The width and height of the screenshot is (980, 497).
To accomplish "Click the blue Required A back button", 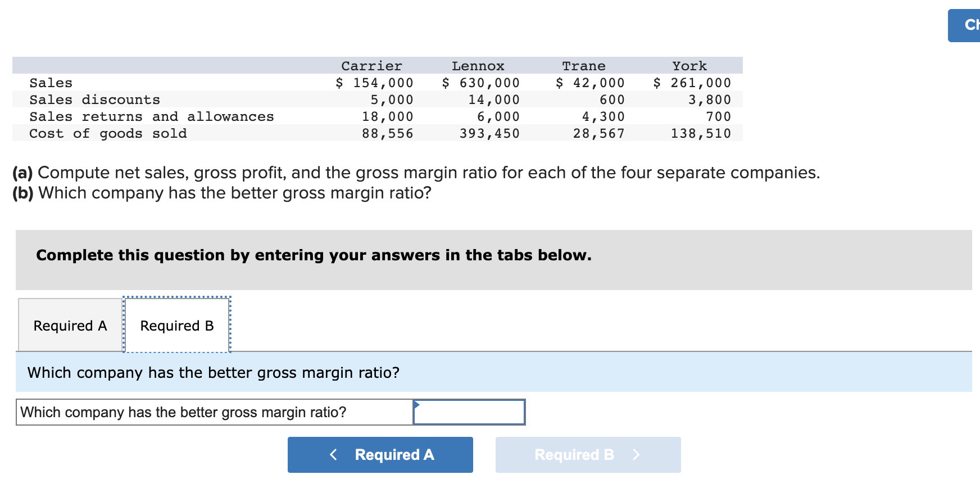I will pos(380,455).
